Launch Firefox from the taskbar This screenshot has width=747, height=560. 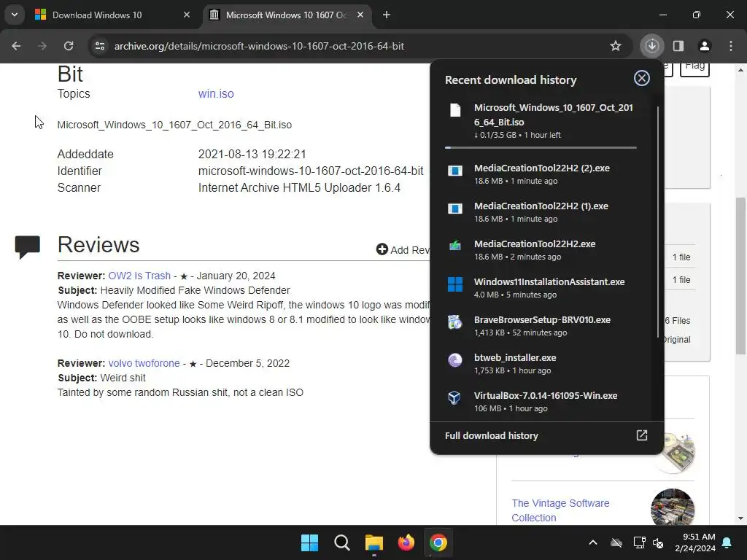tap(406, 542)
